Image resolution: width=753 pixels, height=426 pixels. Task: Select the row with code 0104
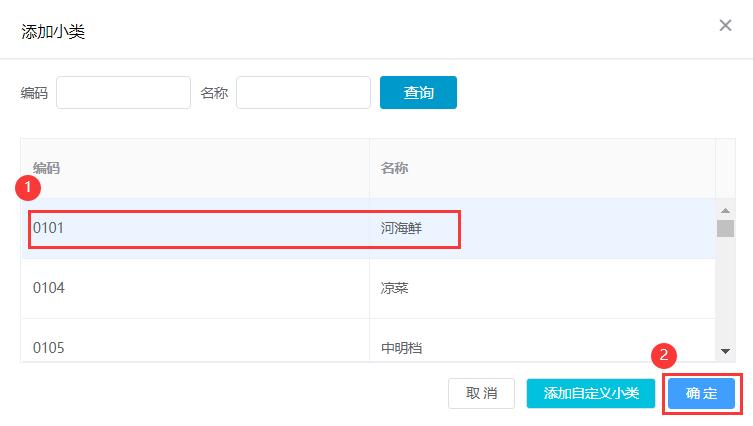point(368,288)
